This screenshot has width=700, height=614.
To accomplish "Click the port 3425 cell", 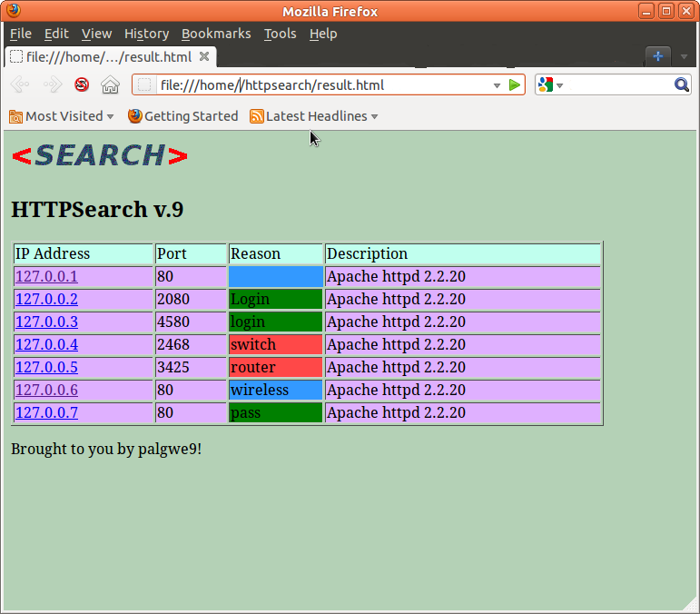I will coord(191,368).
